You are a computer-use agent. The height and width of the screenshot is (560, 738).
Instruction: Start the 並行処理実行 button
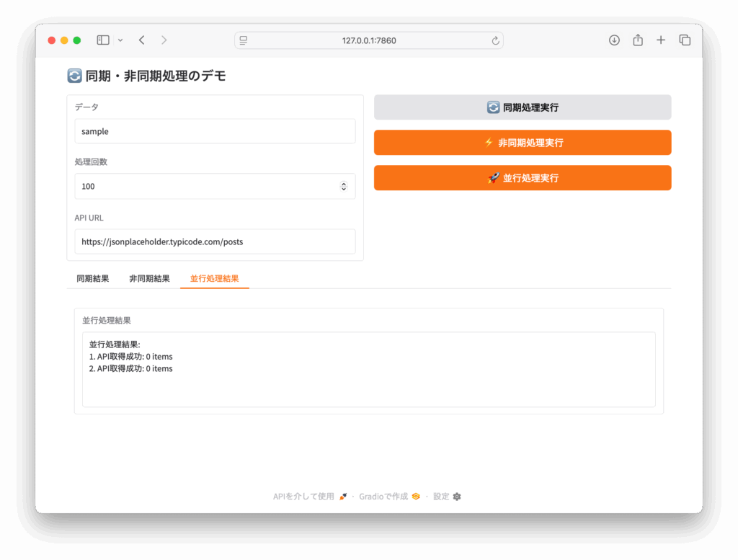(523, 178)
